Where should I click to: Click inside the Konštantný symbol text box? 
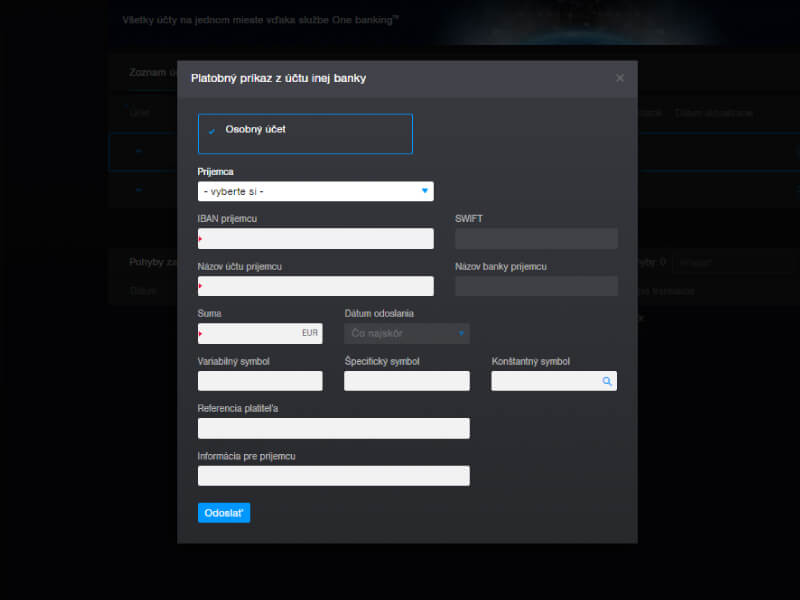545,381
